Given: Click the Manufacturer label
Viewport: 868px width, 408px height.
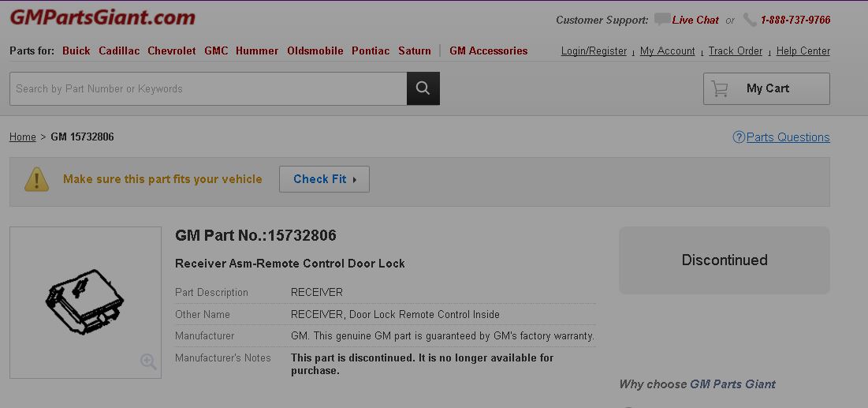Looking at the screenshot, I should [205, 336].
